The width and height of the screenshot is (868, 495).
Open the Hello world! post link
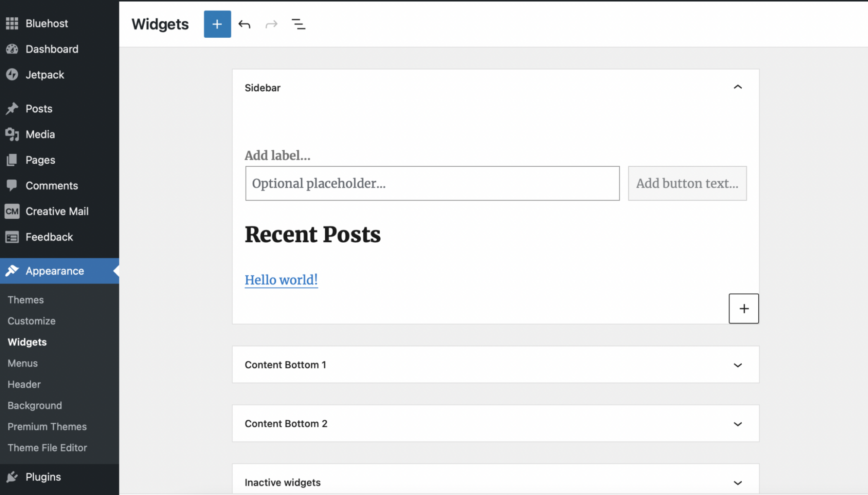(x=281, y=280)
